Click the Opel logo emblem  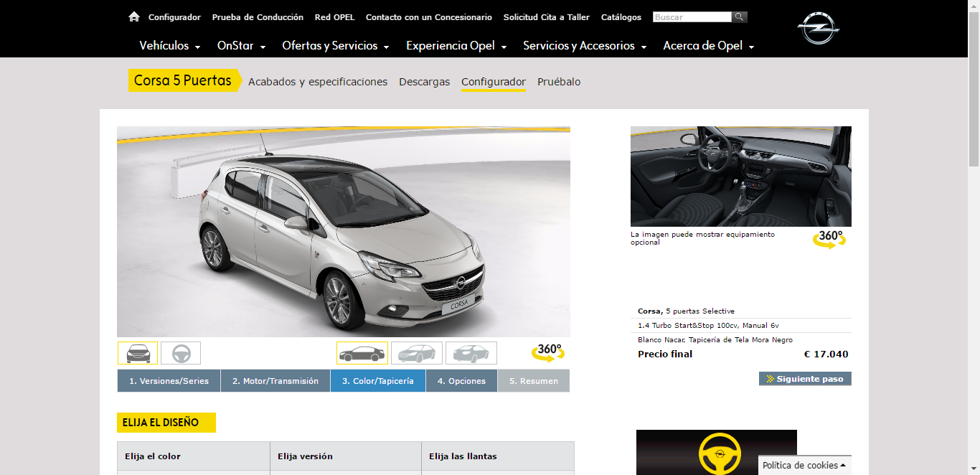click(818, 29)
